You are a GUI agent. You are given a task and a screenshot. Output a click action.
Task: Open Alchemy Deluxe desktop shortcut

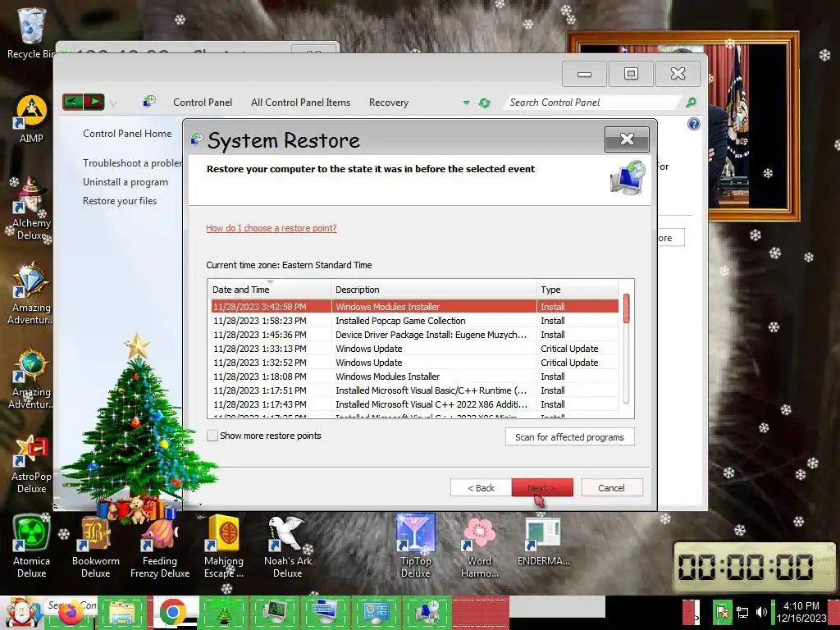(31, 209)
